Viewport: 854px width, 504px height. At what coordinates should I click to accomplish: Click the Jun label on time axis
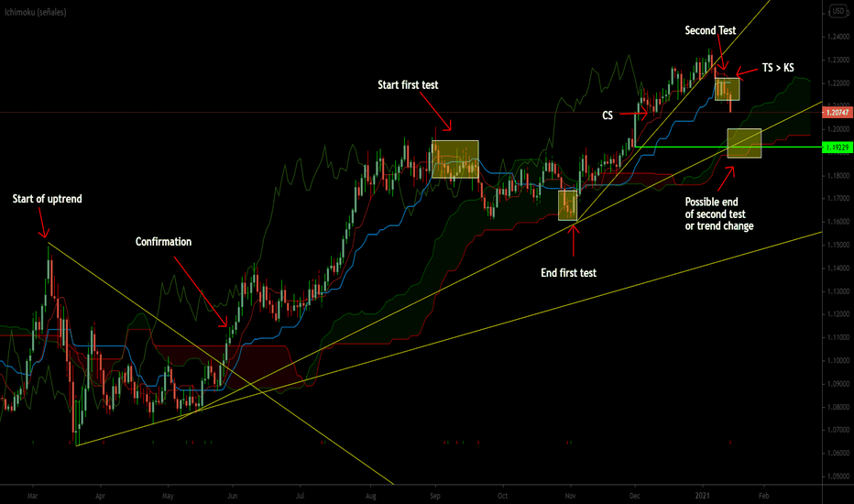233,496
